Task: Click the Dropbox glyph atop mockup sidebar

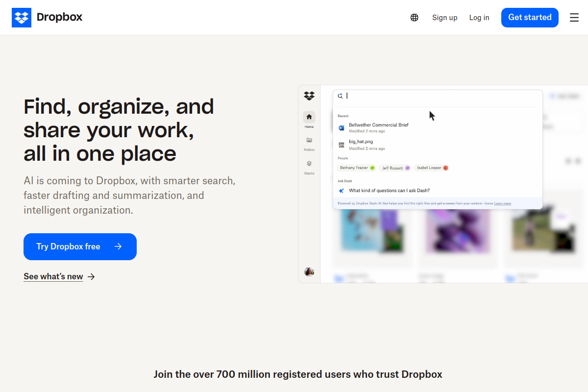Action: coord(309,96)
